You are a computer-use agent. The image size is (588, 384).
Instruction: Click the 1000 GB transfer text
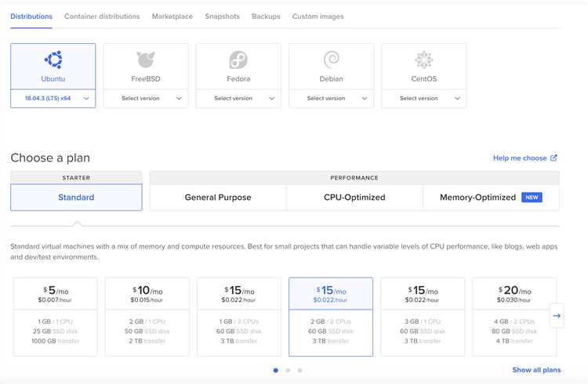(x=55, y=341)
